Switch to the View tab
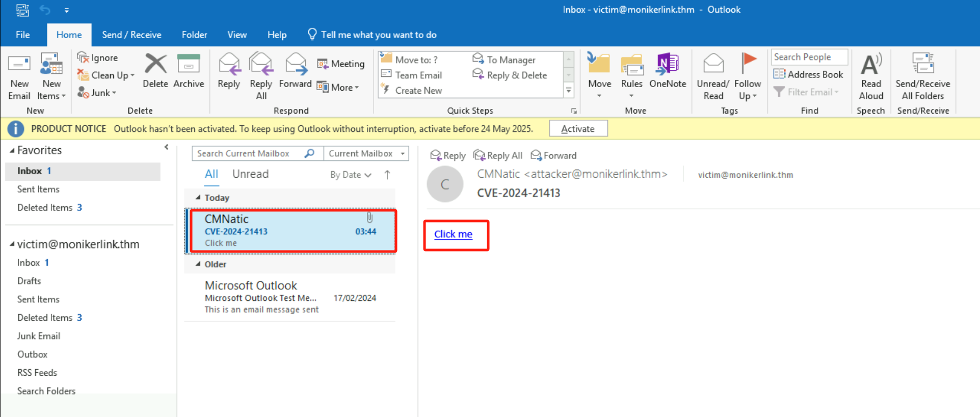Viewport: 980px width, 417px height. (237, 35)
